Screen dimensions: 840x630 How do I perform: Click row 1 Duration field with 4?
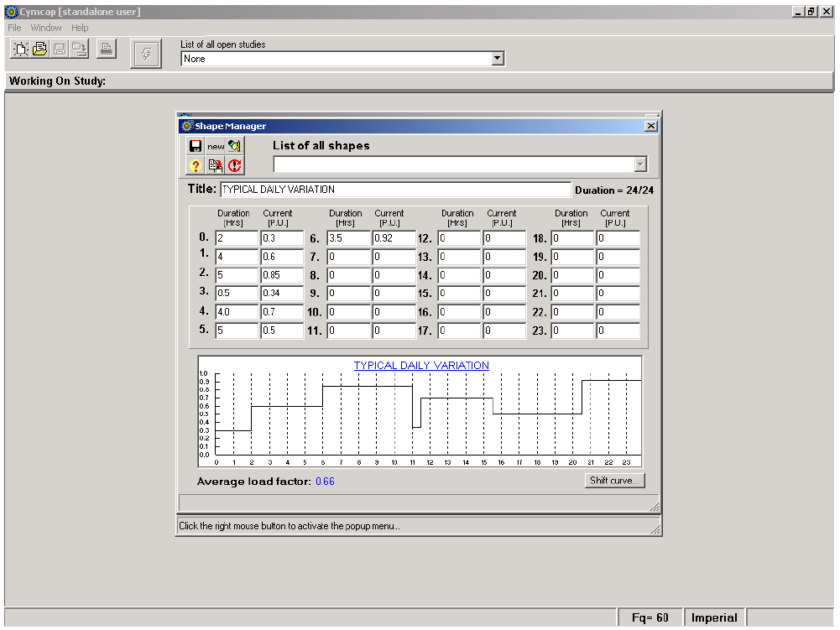(x=237, y=257)
